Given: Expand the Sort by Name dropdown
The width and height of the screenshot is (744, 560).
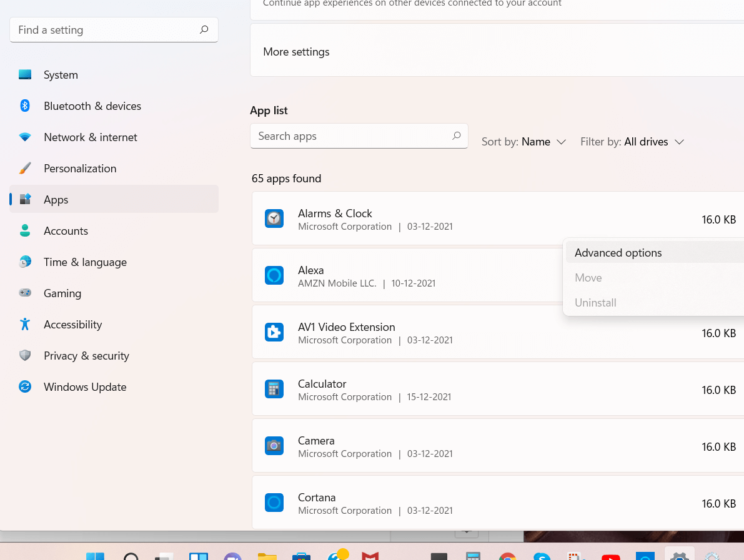Looking at the screenshot, I should click(524, 142).
